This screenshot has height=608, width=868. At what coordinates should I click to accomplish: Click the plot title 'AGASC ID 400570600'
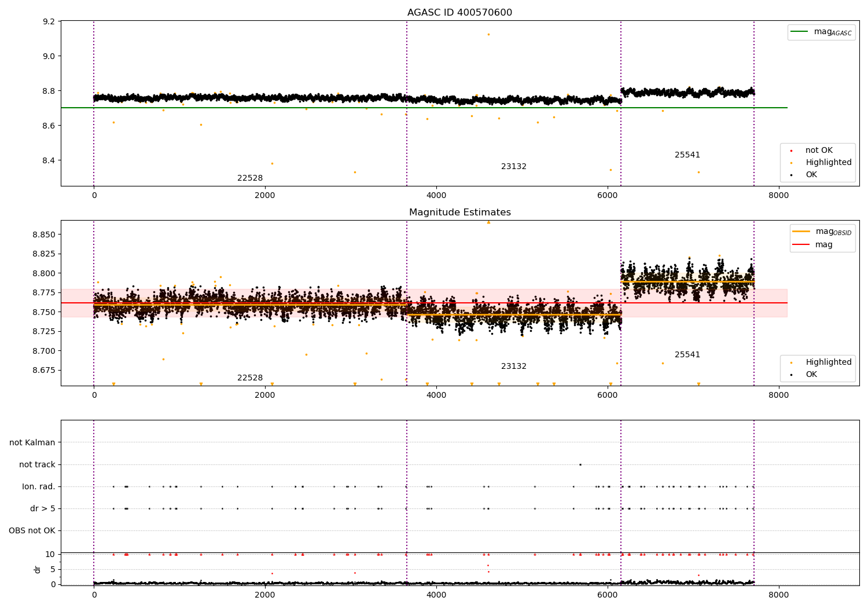pos(459,13)
